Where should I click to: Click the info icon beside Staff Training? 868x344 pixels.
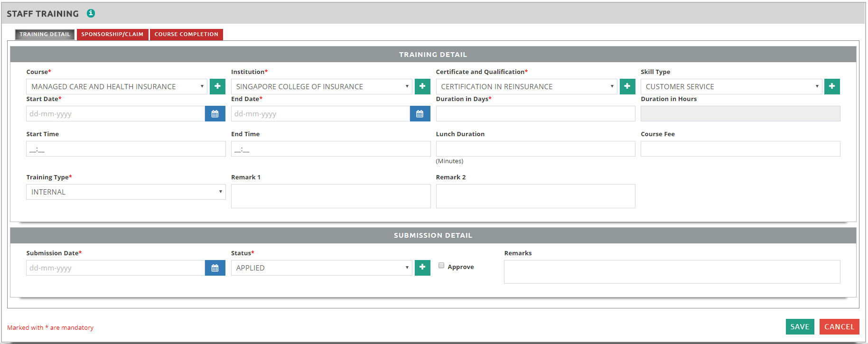(x=91, y=13)
